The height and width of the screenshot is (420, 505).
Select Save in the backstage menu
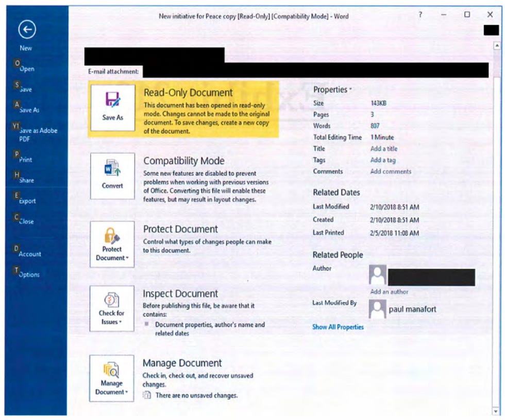[25, 90]
